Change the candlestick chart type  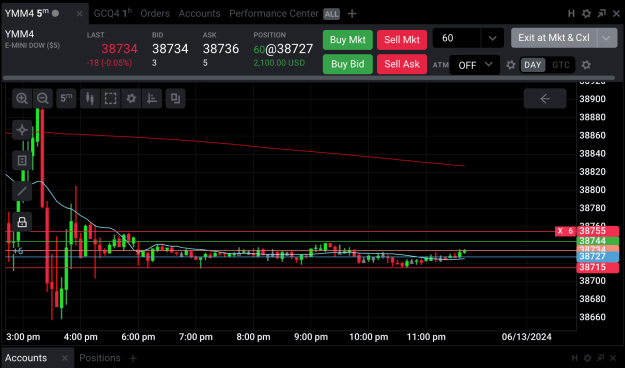[x=90, y=98]
